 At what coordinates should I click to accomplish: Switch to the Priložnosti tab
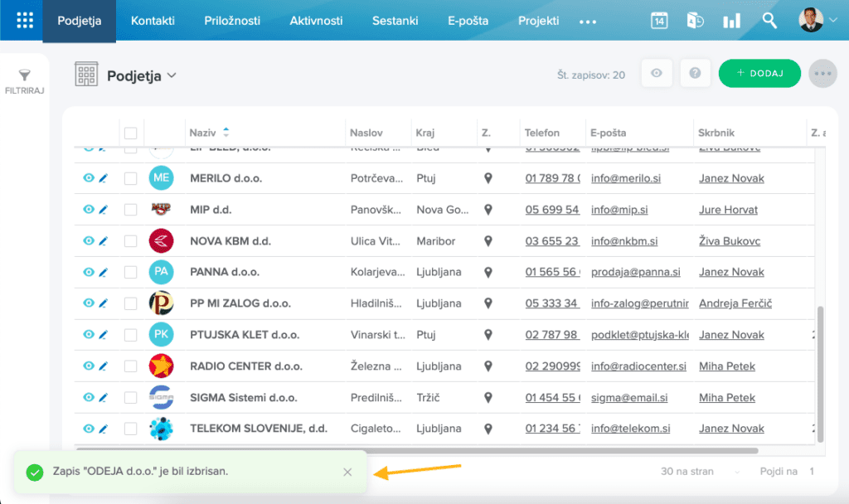point(232,21)
